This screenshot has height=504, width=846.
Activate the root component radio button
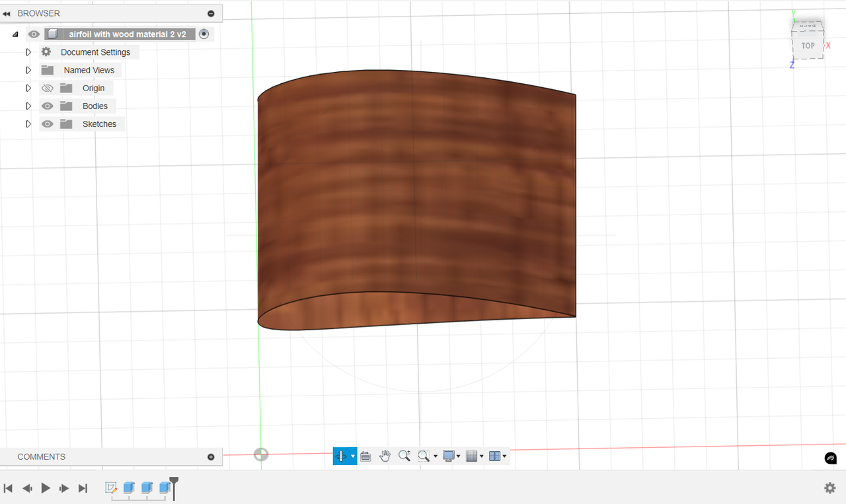click(x=204, y=34)
